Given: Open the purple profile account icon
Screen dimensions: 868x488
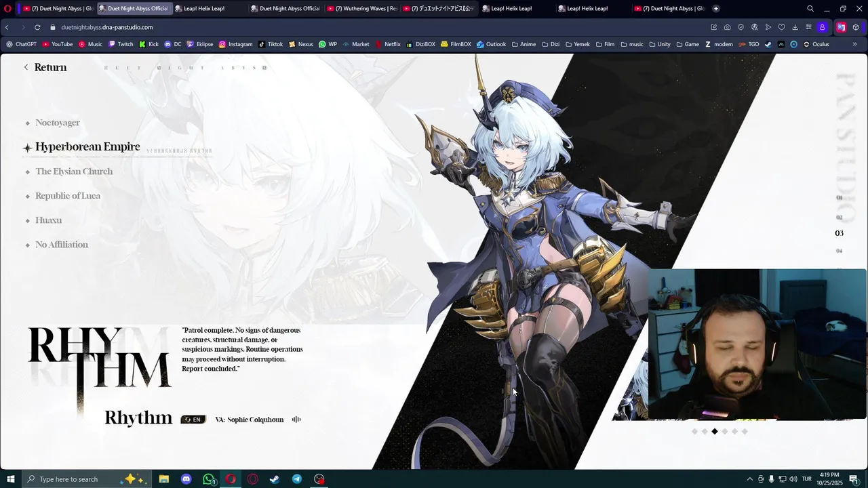Looking at the screenshot, I should (x=822, y=27).
